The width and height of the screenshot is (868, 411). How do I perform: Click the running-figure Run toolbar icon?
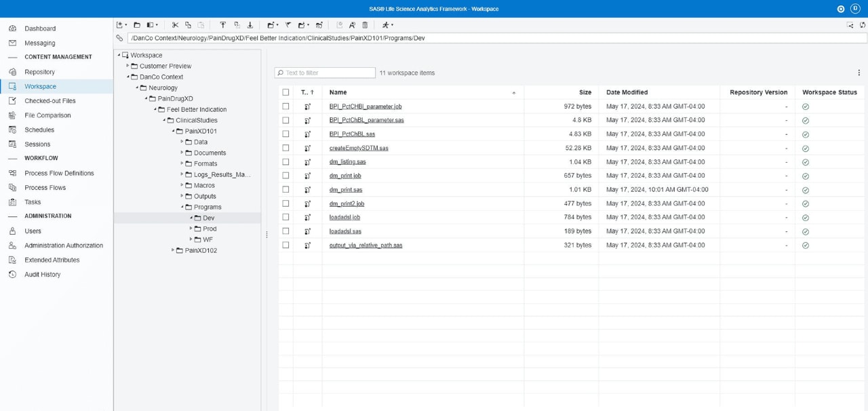coord(386,25)
